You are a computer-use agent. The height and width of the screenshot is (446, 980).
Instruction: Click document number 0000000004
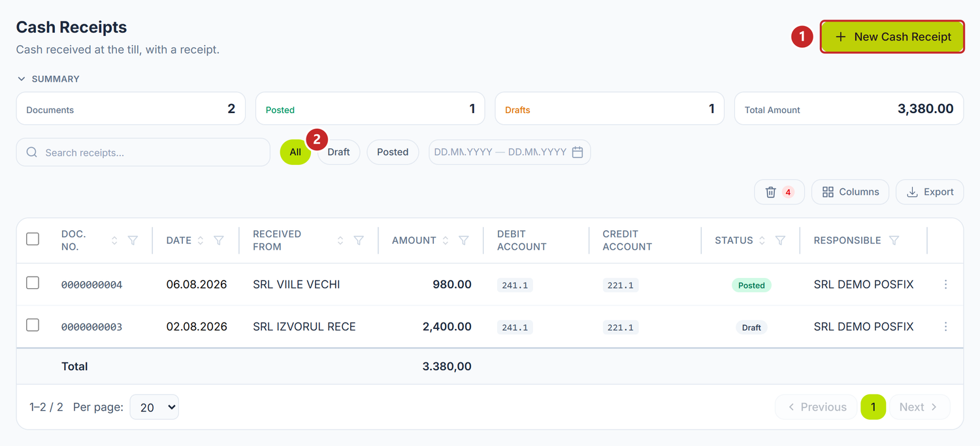[x=91, y=285]
